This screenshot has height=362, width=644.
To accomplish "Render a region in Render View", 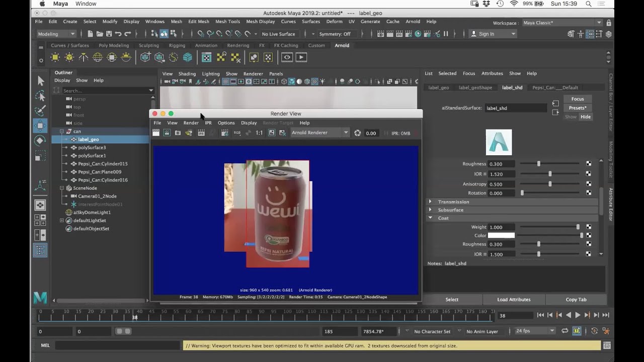I will (167, 133).
